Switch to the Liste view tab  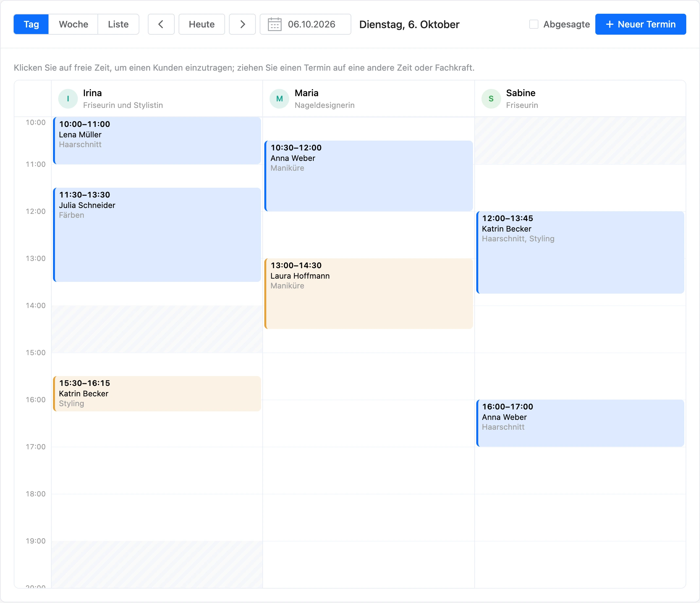[118, 24]
